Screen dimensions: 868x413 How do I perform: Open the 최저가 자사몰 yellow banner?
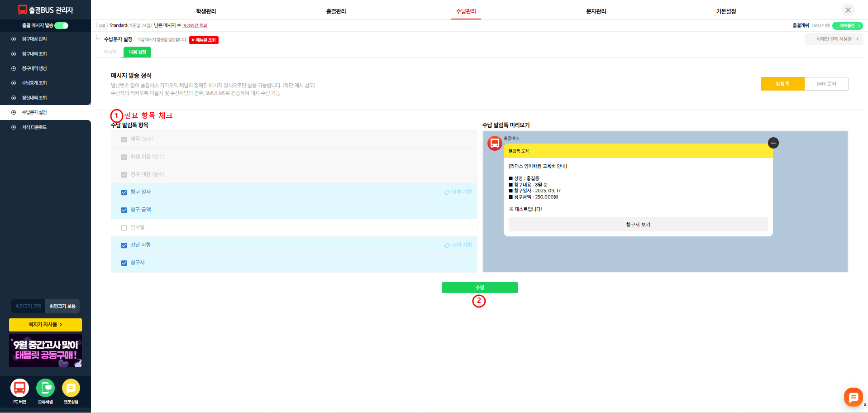[45, 325]
